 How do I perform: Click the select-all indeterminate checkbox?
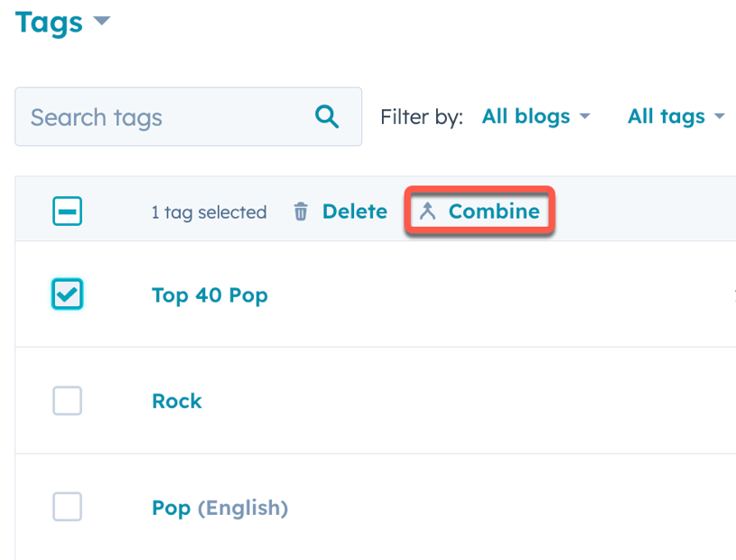[67, 210]
